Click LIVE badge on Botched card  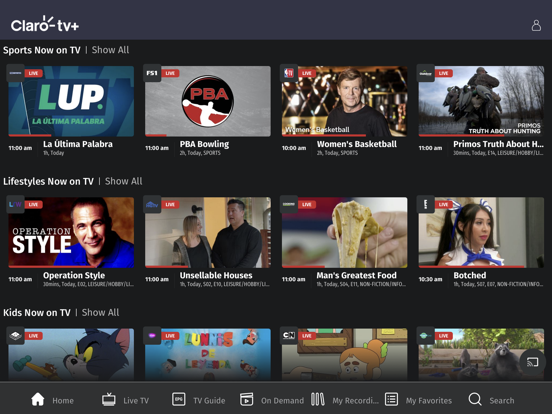(444, 205)
